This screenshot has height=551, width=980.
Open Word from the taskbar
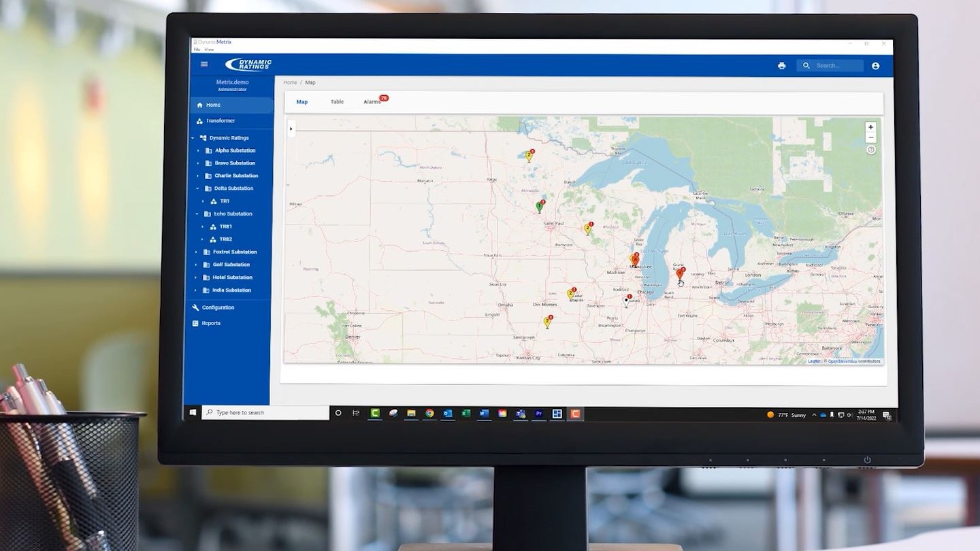(484, 413)
